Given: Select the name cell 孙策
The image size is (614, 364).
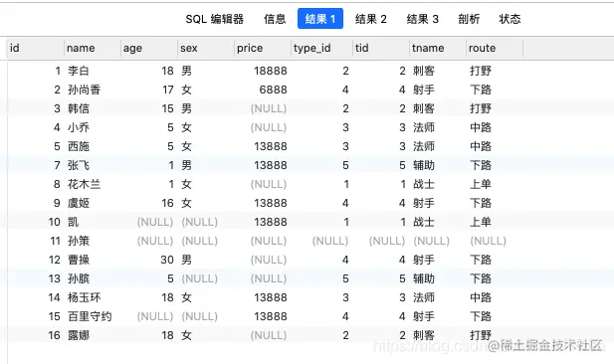Looking at the screenshot, I should tap(79, 241).
